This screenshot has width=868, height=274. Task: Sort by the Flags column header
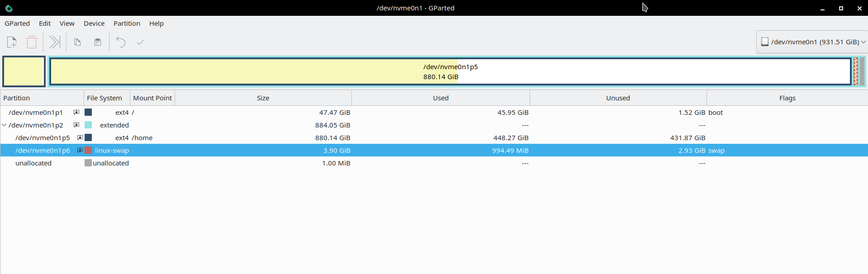[787, 98]
